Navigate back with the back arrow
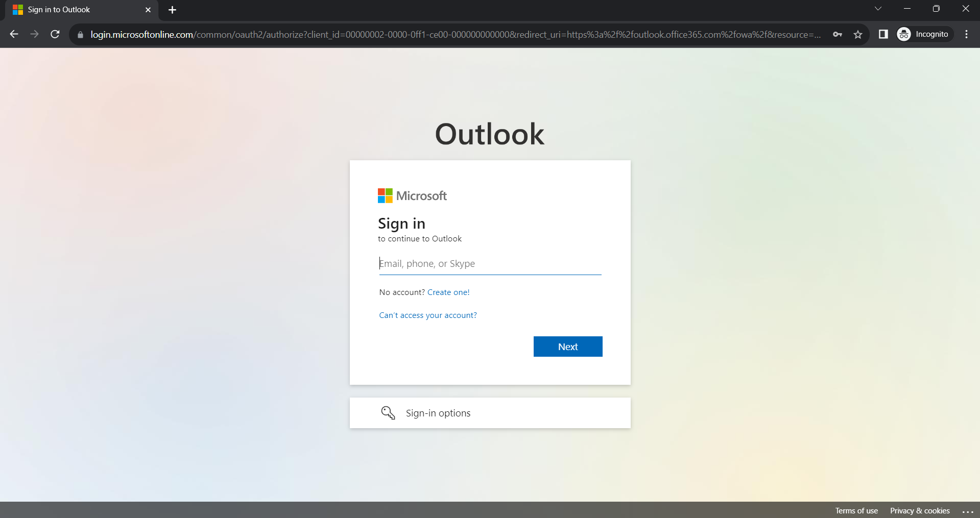This screenshot has width=980, height=518. [14, 34]
